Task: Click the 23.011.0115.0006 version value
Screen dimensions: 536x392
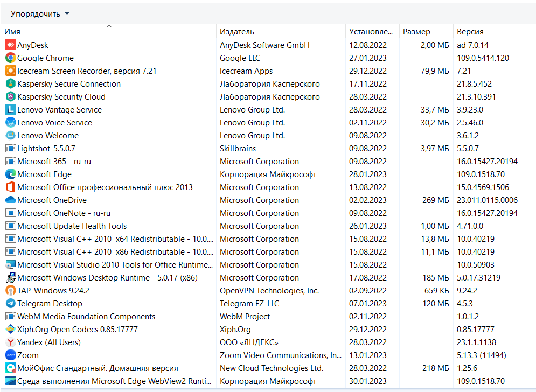Action: click(x=487, y=200)
